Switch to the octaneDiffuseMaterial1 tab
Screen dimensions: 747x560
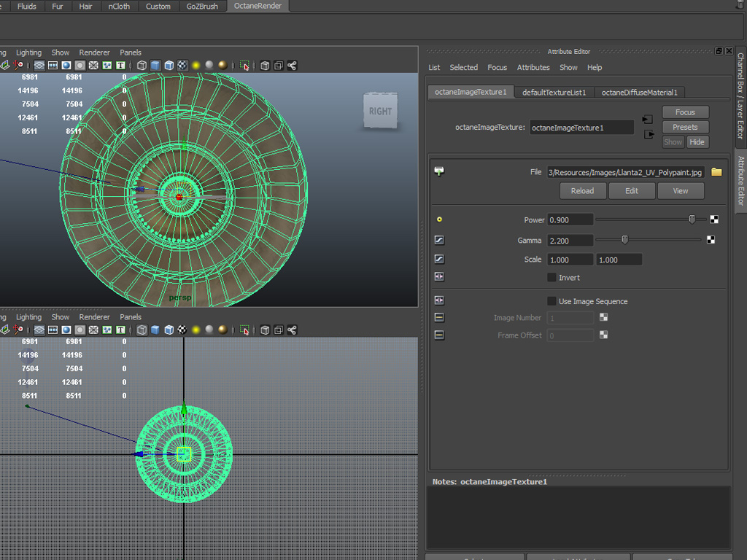[x=639, y=93]
